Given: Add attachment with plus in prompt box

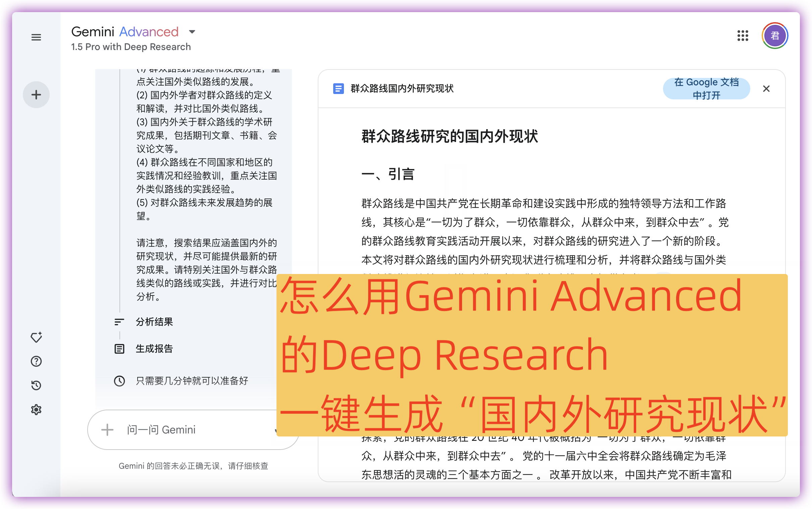Looking at the screenshot, I should pyautogui.click(x=107, y=429).
